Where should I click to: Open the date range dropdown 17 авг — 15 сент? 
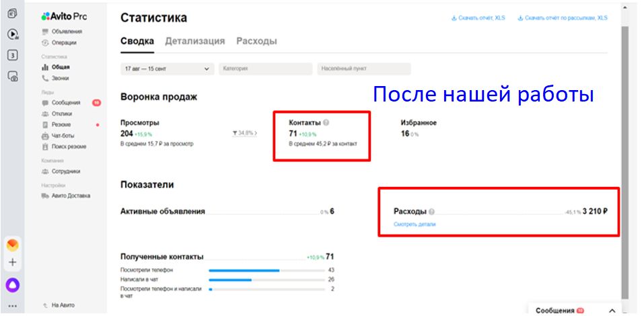click(x=167, y=69)
